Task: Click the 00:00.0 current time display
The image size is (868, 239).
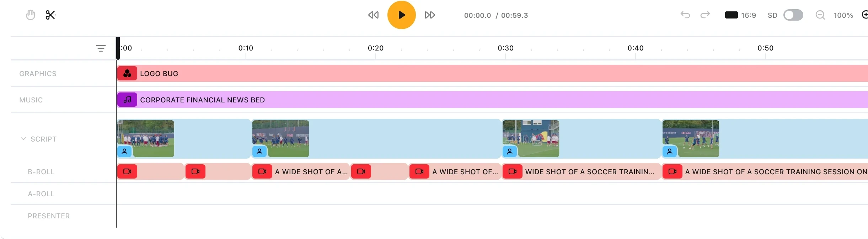Action: (477, 15)
